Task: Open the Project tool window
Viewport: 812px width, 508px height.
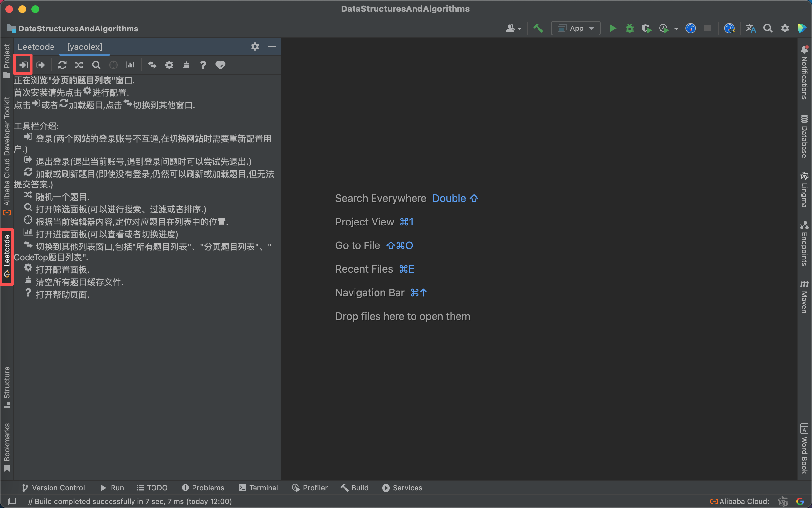Action: [6, 61]
